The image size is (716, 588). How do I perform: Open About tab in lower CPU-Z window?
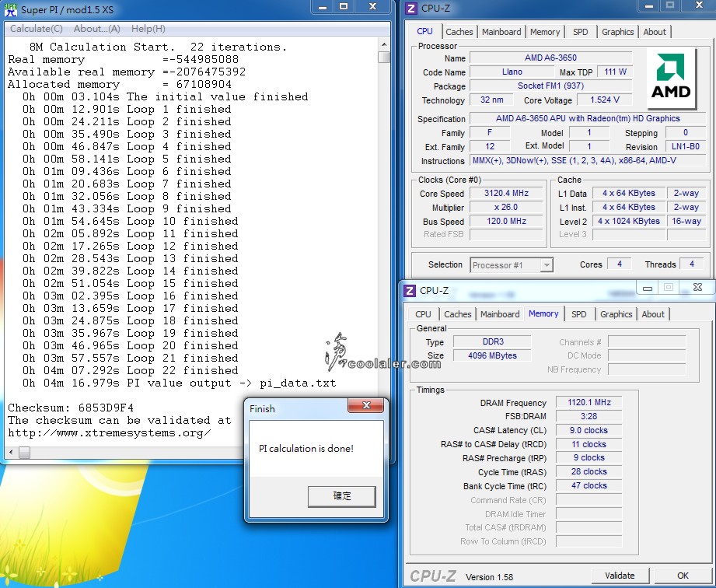(x=653, y=314)
